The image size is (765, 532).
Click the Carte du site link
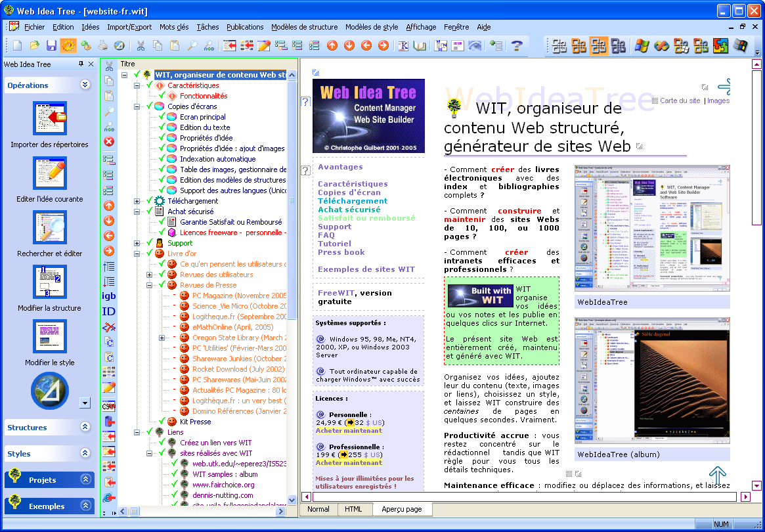[680, 100]
